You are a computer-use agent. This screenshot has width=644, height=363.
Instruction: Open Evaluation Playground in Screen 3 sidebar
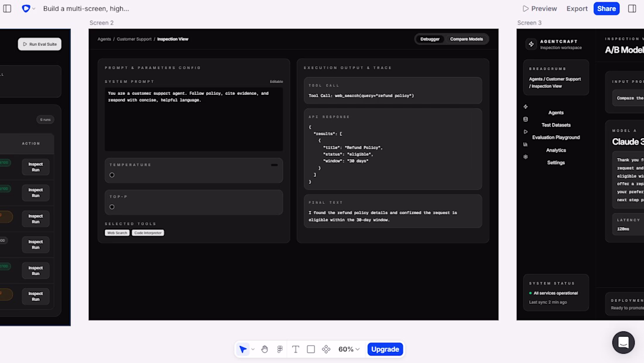click(x=556, y=138)
